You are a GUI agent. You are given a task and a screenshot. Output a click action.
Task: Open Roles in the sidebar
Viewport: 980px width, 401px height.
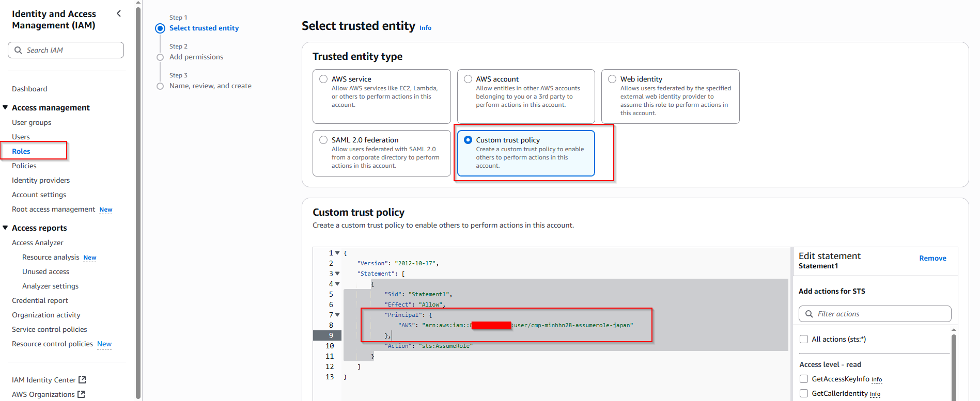[21, 151]
